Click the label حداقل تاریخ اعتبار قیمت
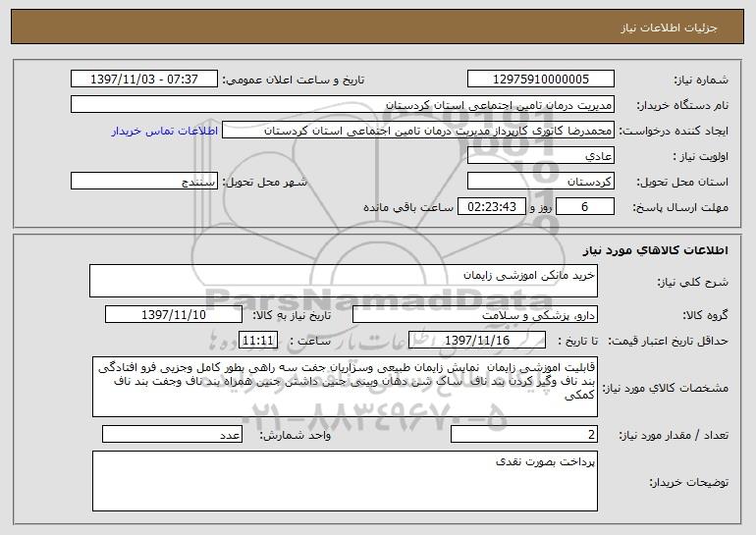 [669, 342]
